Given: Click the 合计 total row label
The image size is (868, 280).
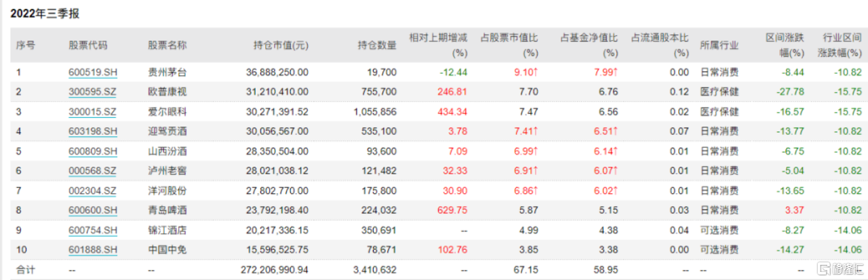Looking at the screenshot, I should (26, 270).
